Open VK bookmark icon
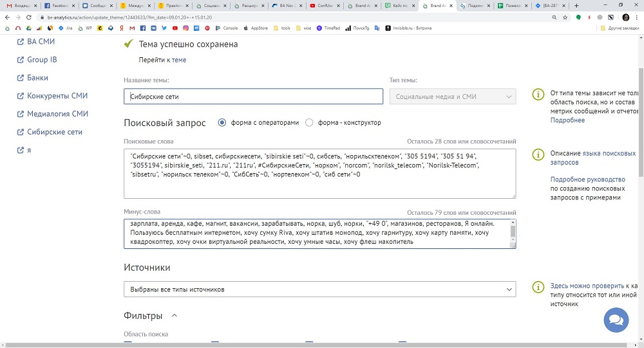Image resolution: width=644 pixels, height=348 pixels. click(x=153, y=28)
